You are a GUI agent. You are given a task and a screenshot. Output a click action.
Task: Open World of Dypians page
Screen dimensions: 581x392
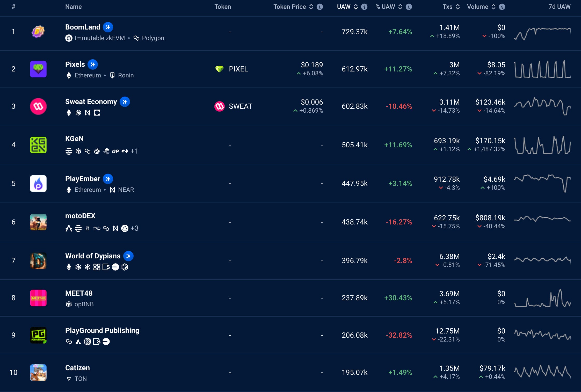click(93, 256)
